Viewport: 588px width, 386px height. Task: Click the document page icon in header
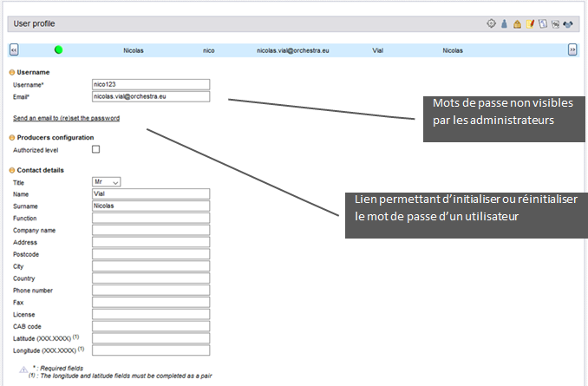[541, 24]
